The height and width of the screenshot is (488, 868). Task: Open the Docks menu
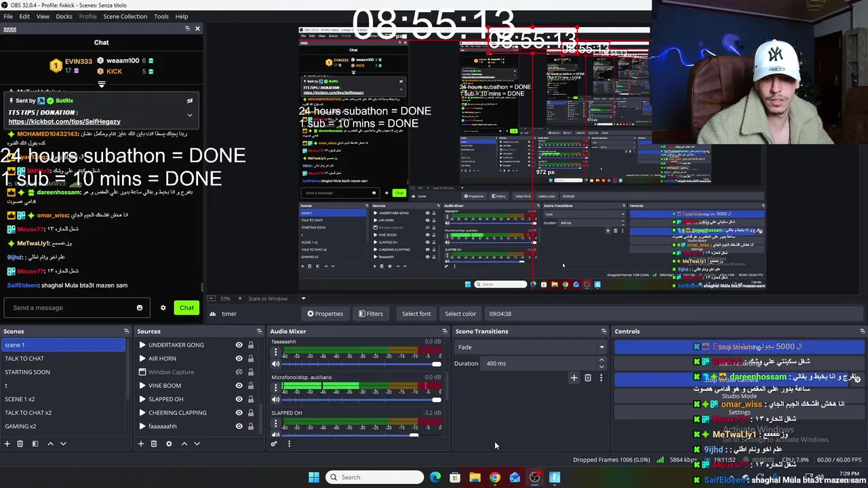(64, 16)
